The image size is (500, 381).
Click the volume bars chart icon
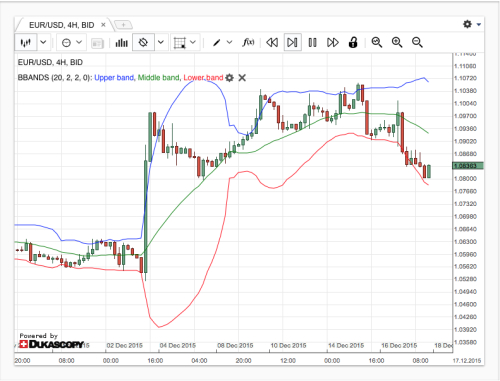click(122, 43)
